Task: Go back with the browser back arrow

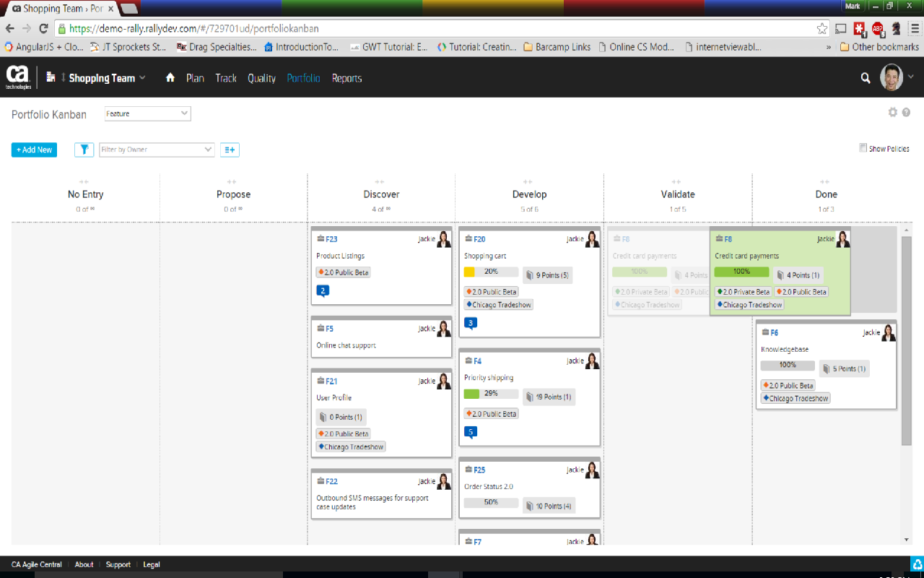Action: pos(9,29)
